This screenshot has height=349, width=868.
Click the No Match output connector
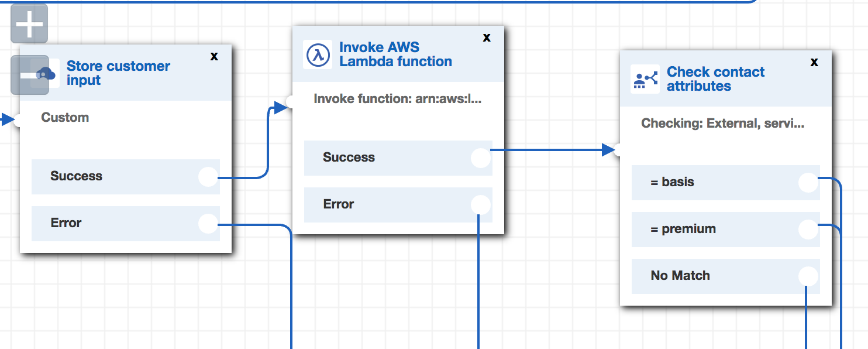(x=808, y=276)
